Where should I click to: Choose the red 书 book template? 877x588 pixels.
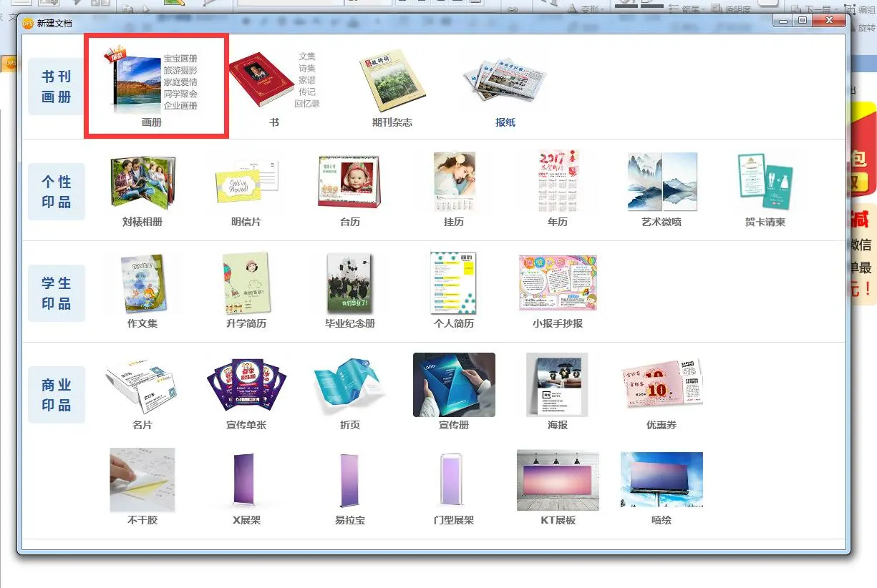(x=261, y=79)
